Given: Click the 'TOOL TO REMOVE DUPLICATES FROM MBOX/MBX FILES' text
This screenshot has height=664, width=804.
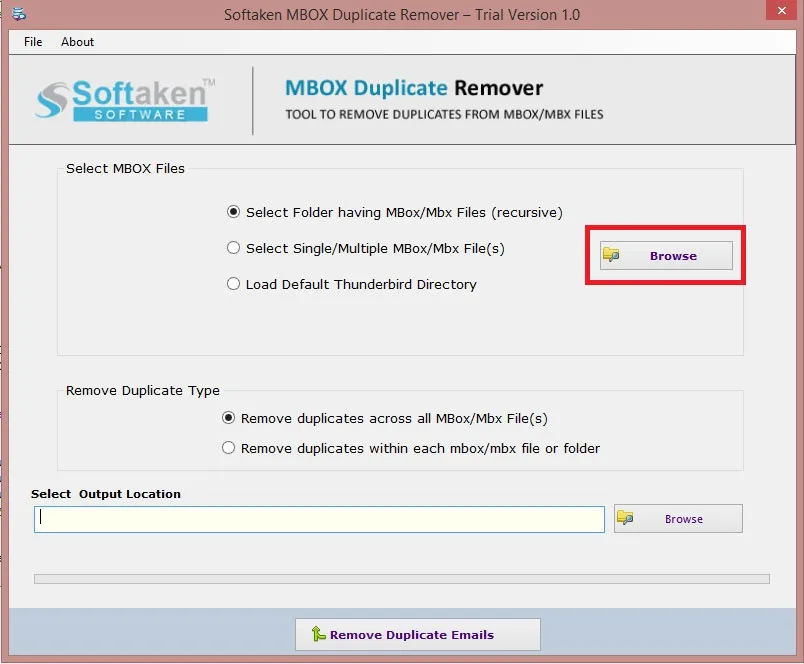Looking at the screenshot, I should click(x=444, y=114).
